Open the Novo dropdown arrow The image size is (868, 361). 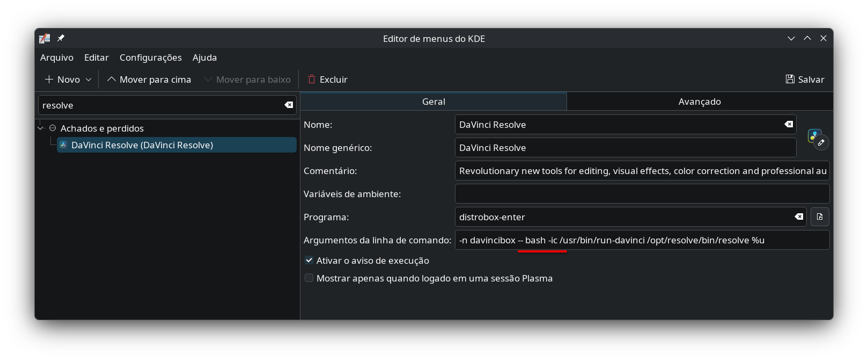[89, 80]
